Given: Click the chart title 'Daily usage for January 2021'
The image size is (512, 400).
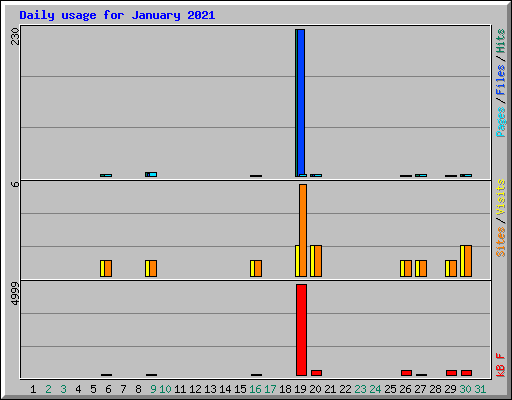Looking at the screenshot, I should coord(117,15).
